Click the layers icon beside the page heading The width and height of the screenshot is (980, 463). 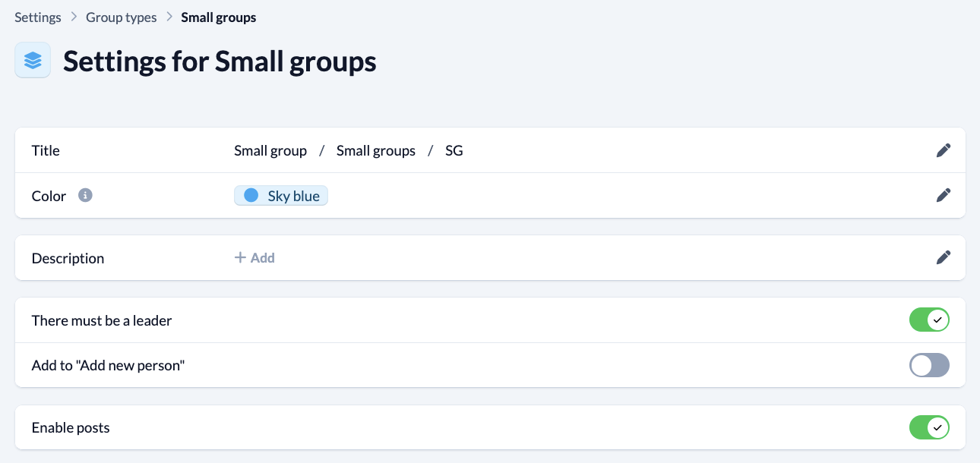pyautogui.click(x=33, y=60)
